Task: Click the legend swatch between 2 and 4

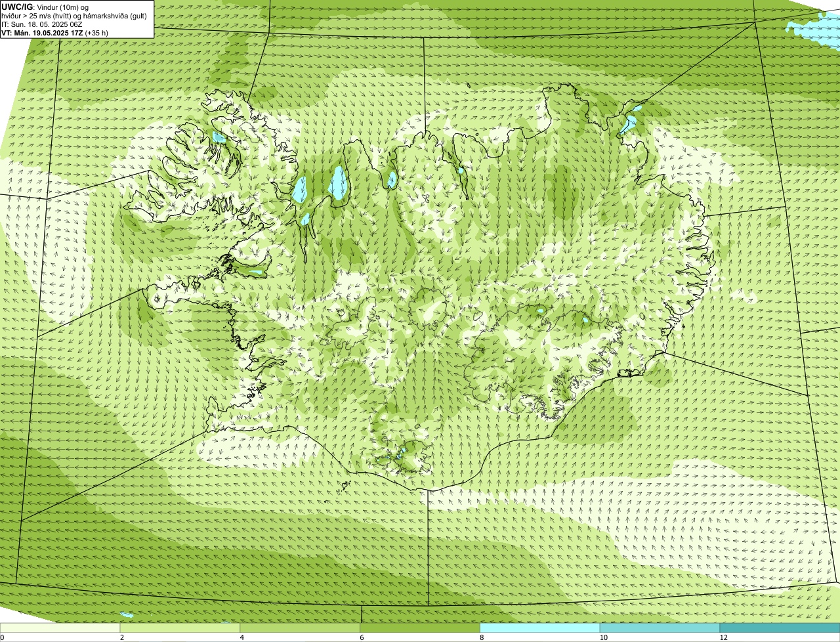Action: [x=180, y=628]
